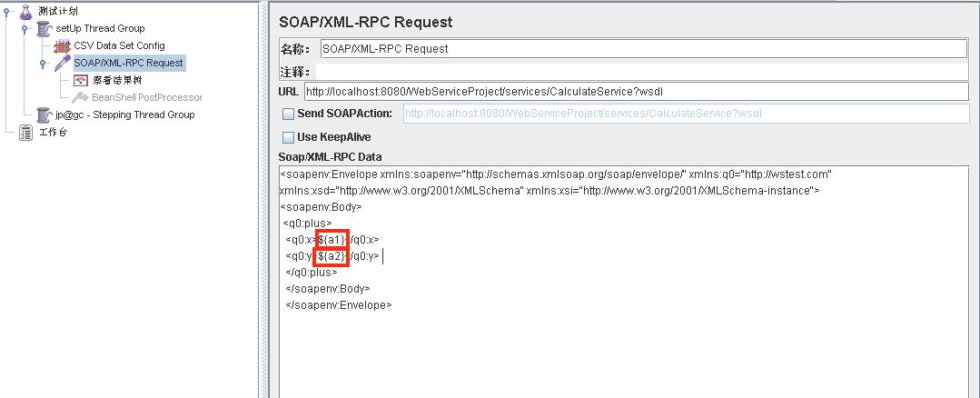
Task: Click the CSV Data Set Config icon
Action: [x=62, y=45]
